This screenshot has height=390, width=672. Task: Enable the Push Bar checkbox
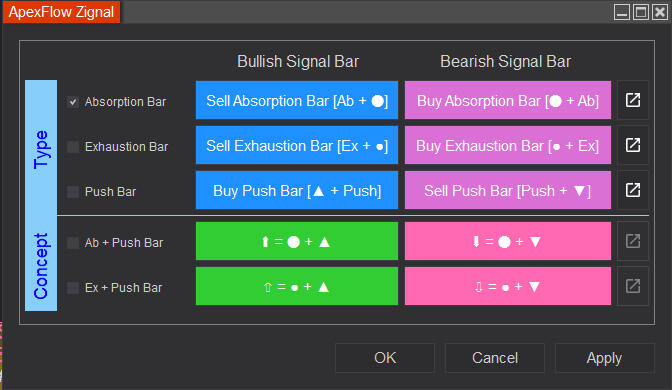point(73,192)
